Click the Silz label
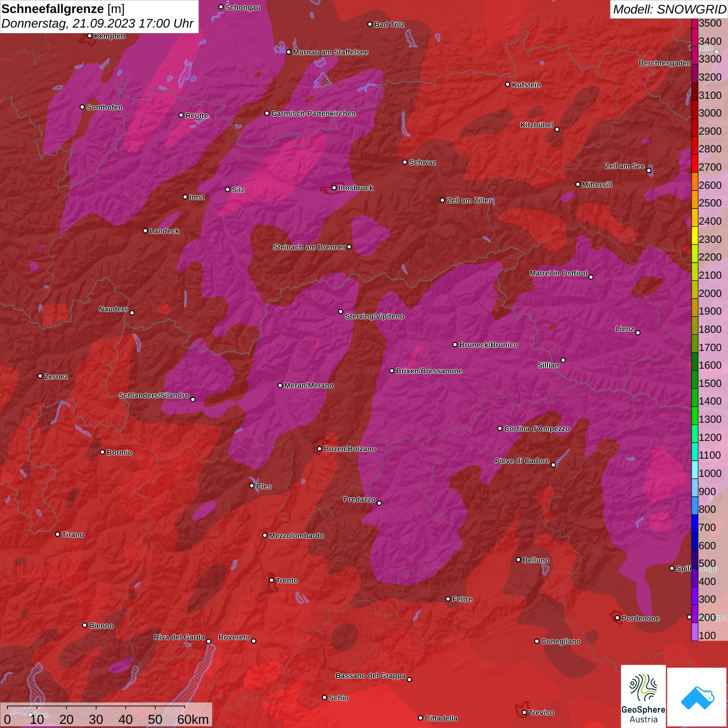This screenshot has width=728, height=728. (238, 190)
